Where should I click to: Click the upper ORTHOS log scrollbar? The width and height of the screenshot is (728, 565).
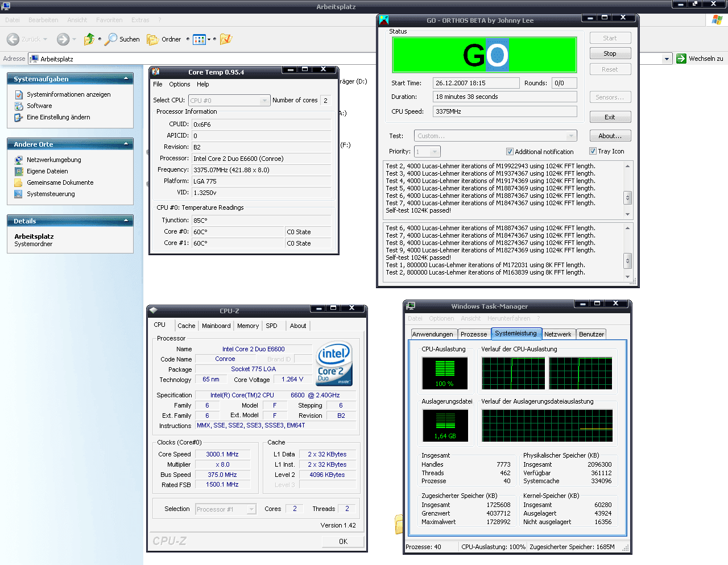(x=628, y=190)
